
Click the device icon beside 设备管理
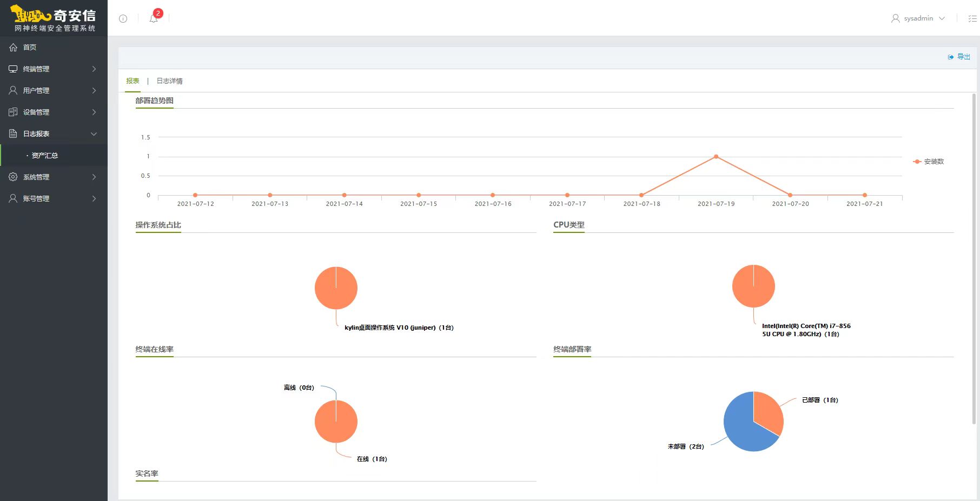click(13, 112)
